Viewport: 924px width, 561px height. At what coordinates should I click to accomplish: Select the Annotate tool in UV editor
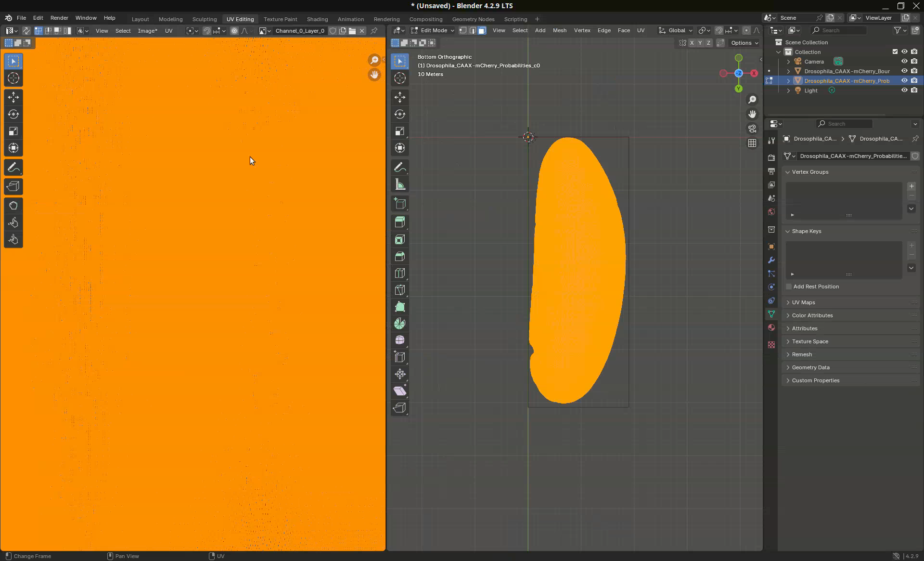pyautogui.click(x=13, y=168)
